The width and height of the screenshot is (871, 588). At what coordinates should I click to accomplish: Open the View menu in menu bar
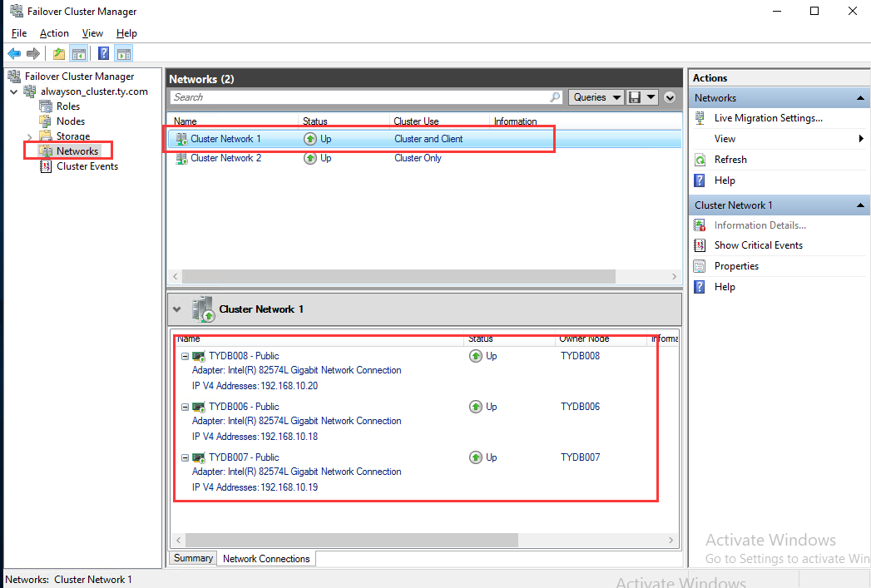tap(92, 33)
